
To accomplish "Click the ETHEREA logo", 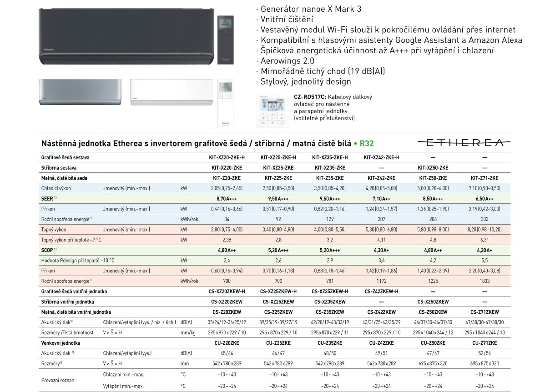I will [464, 142].
